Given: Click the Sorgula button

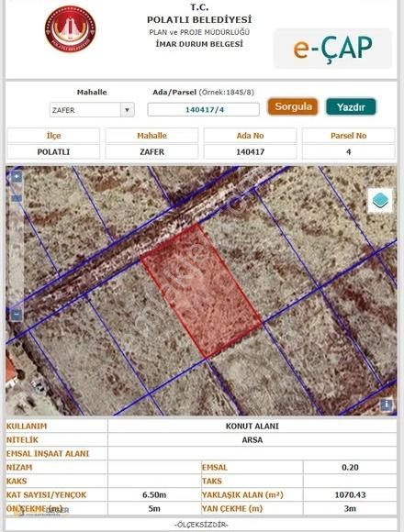Looking at the screenshot, I should click(x=293, y=106).
